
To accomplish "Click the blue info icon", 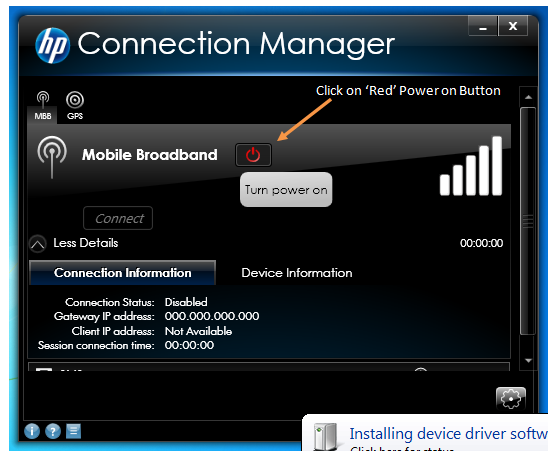I will [x=32, y=431].
